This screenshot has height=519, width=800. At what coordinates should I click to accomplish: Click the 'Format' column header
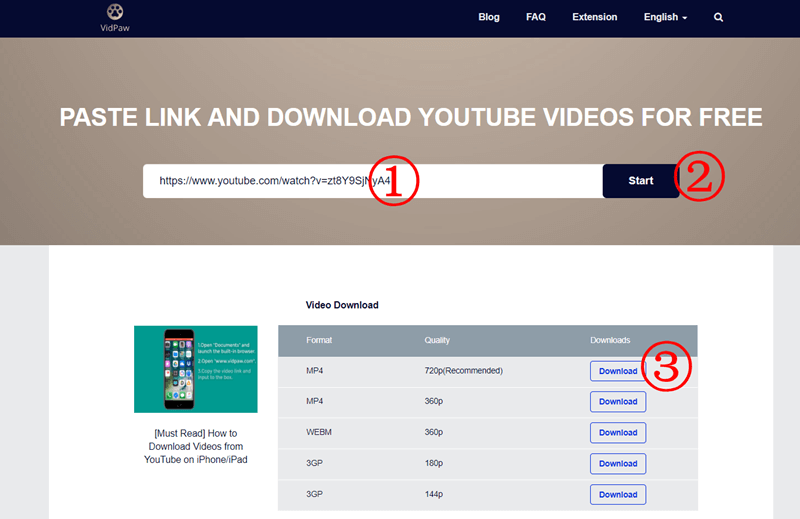[x=319, y=340]
